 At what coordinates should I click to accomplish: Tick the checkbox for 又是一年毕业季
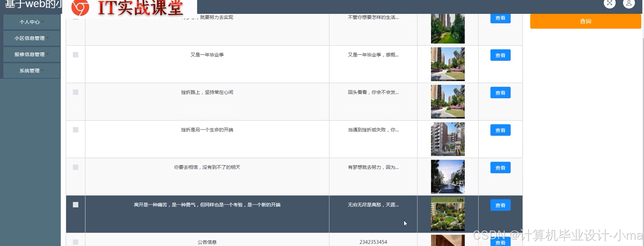tap(75, 55)
